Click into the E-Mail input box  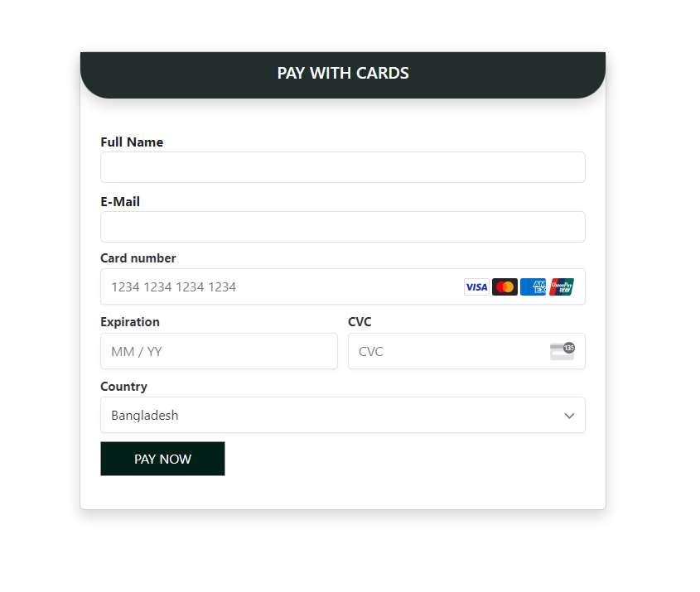(342, 227)
